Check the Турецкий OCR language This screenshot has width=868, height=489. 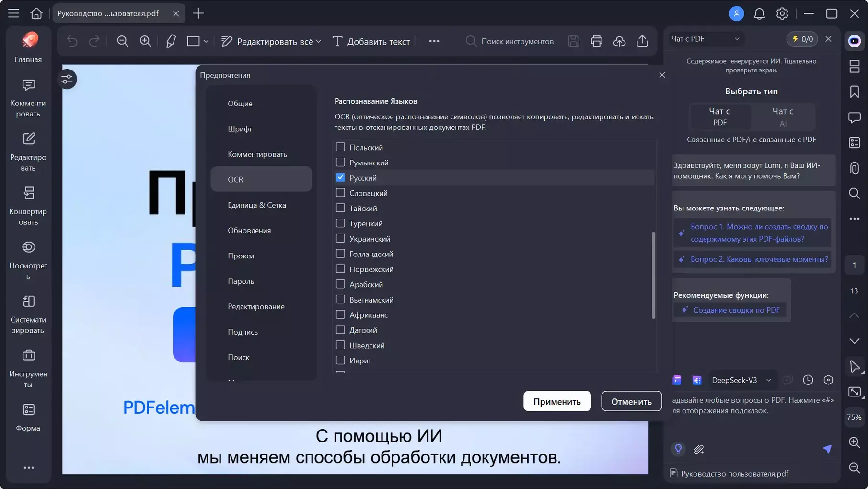(x=340, y=223)
